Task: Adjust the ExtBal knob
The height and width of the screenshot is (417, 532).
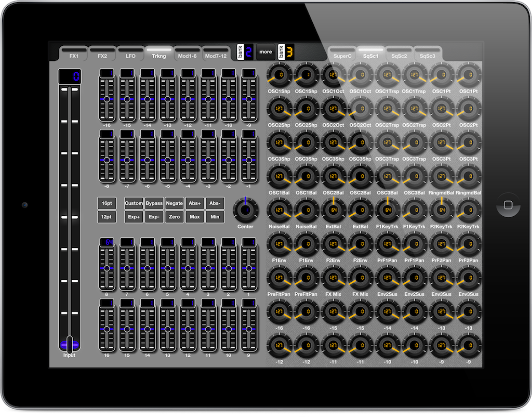Action: [x=333, y=211]
